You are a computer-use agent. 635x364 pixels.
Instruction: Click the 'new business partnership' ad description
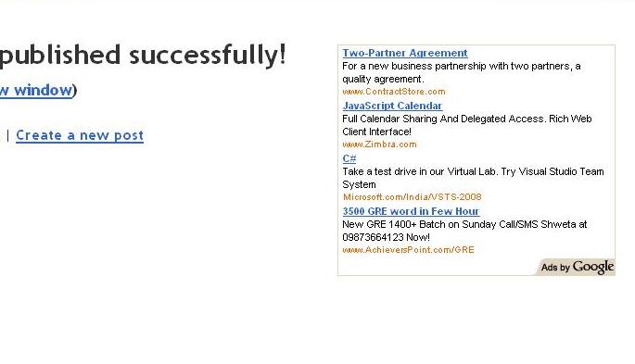coord(462,72)
